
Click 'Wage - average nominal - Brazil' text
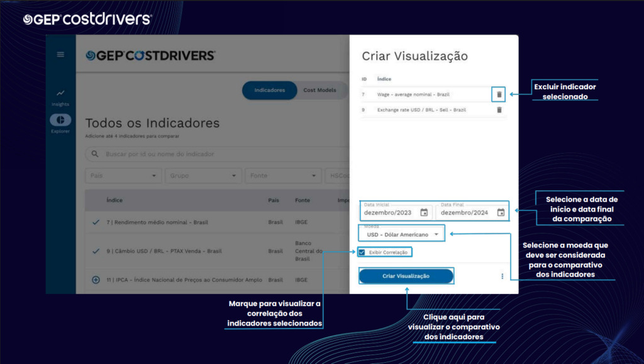(413, 94)
